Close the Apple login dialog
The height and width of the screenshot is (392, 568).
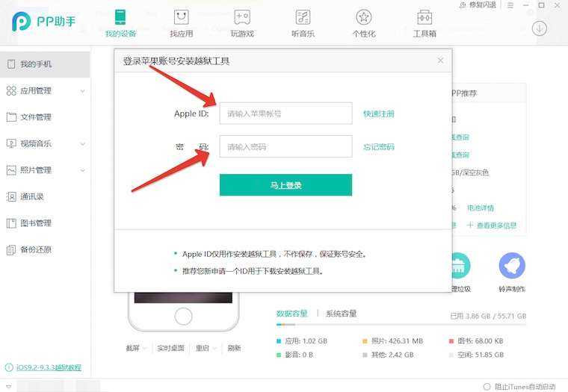coord(440,60)
